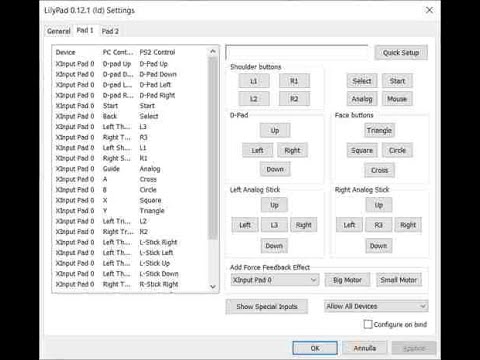
Task: Bind the R3 button
Action: point(379,225)
